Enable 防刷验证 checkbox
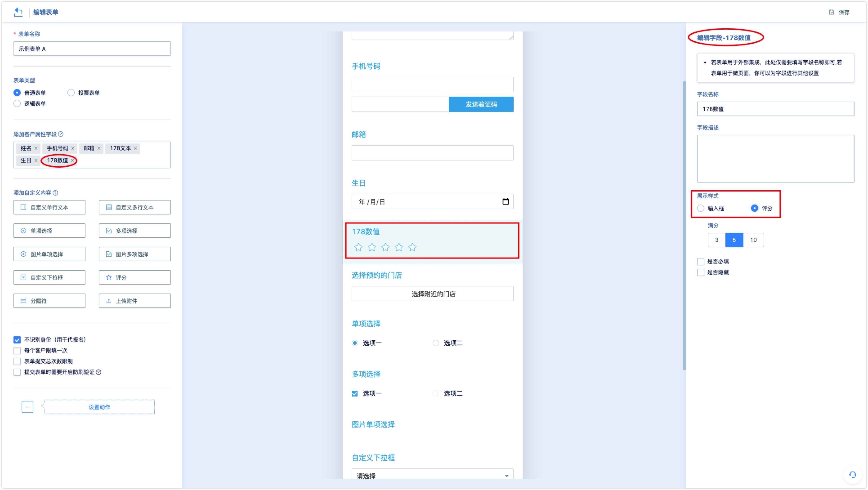Screen dimensions: 868x490 pyautogui.click(x=17, y=372)
